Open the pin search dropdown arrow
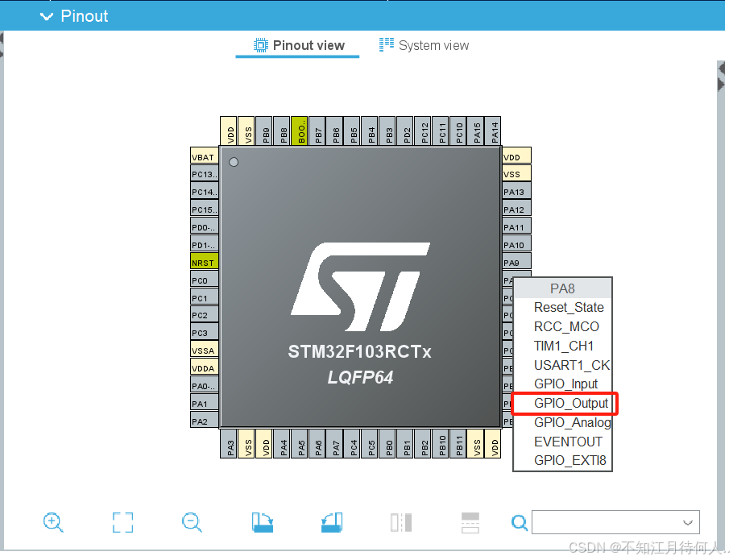 click(x=687, y=522)
